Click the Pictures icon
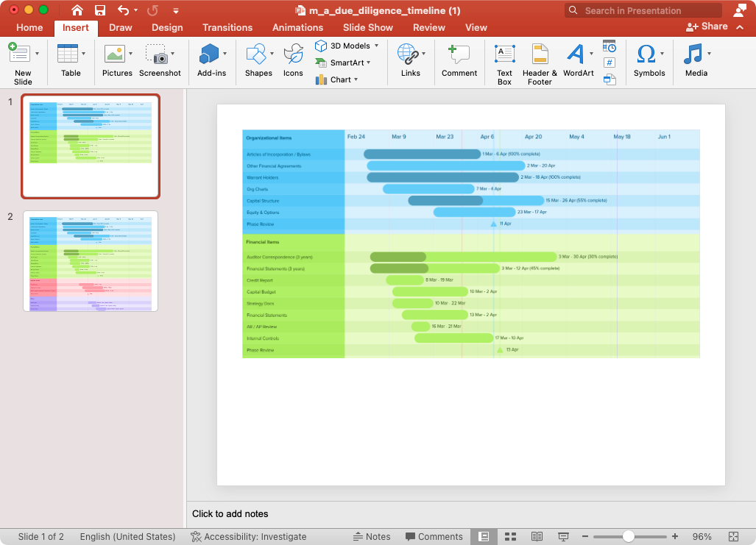This screenshot has width=756, height=545. pos(115,54)
